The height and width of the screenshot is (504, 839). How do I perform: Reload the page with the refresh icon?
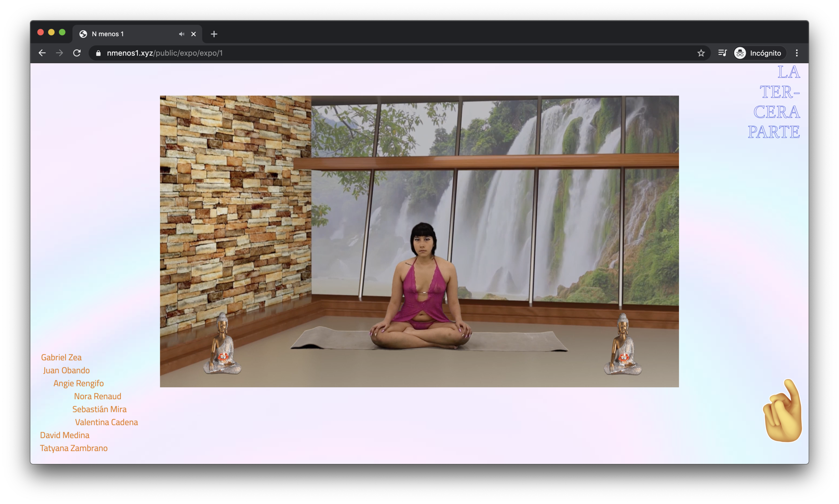[x=77, y=53]
